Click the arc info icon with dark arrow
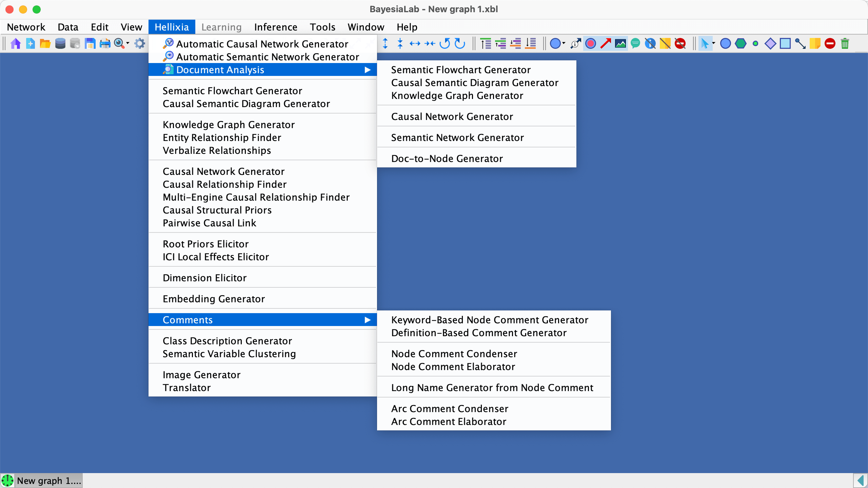This screenshot has width=868, height=488. [576, 43]
